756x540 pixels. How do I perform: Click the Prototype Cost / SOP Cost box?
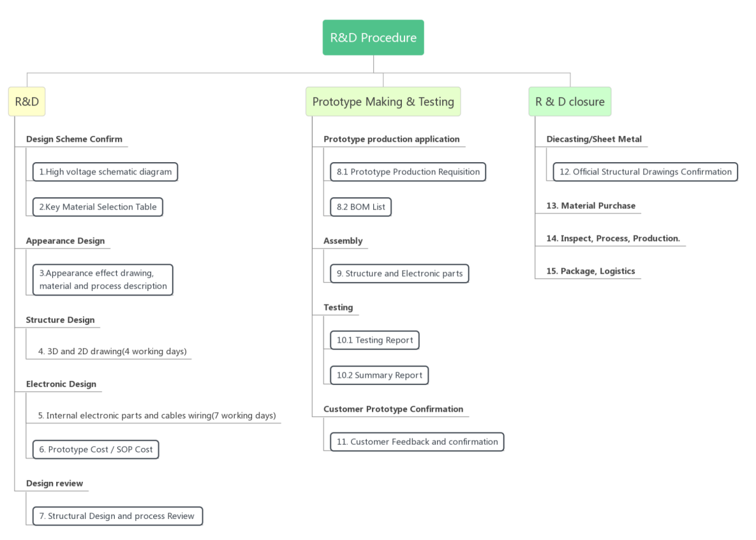[x=96, y=449]
